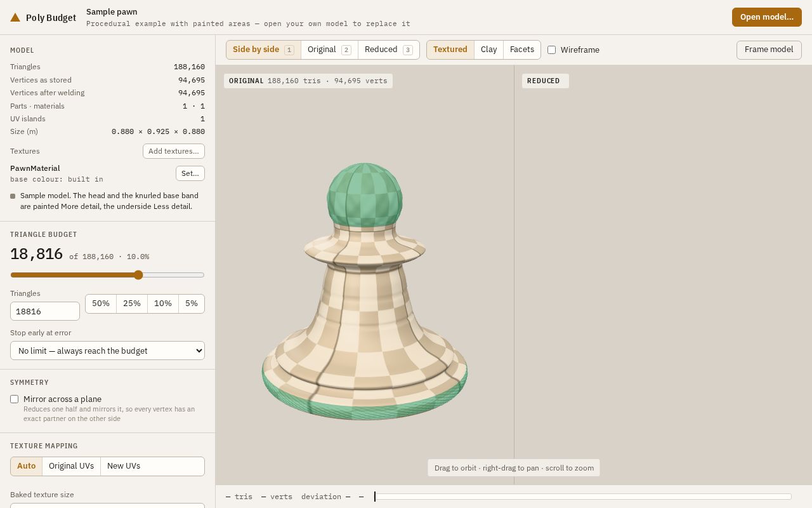Switch to the Reduced view tab
The height and width of the screenshot is (508, 812).
tap(389, 50)
